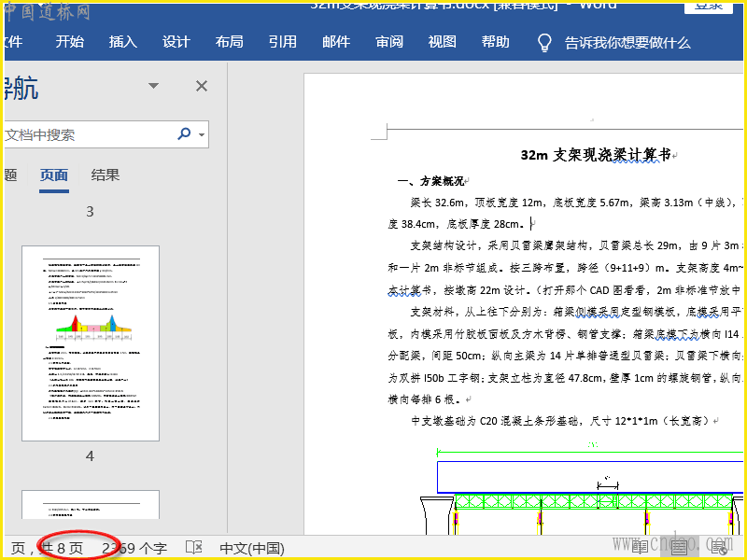The width and height of the screenshot is (747, 560).
Task: Open the 插入 ribbon tab
Action: click(x=122, y=42)
